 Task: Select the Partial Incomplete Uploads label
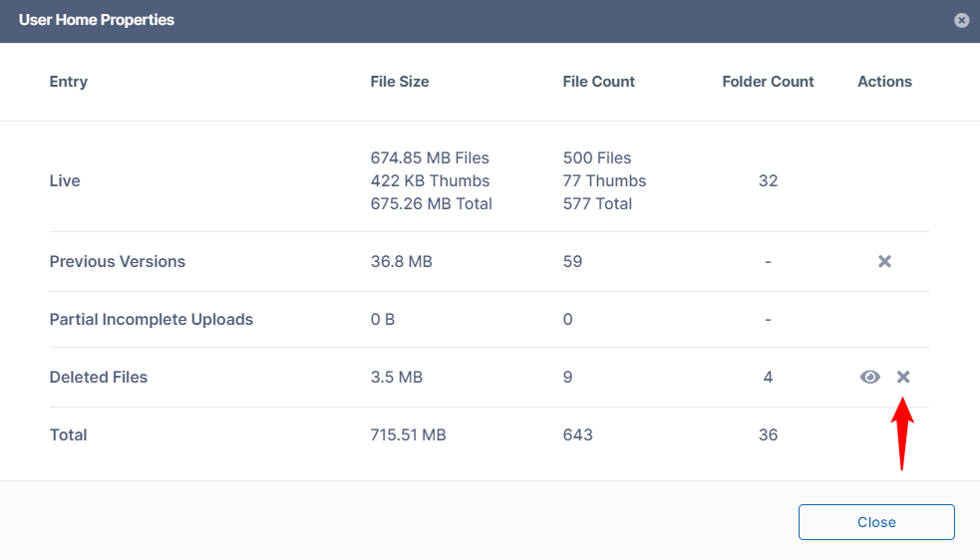pos(152,320)
